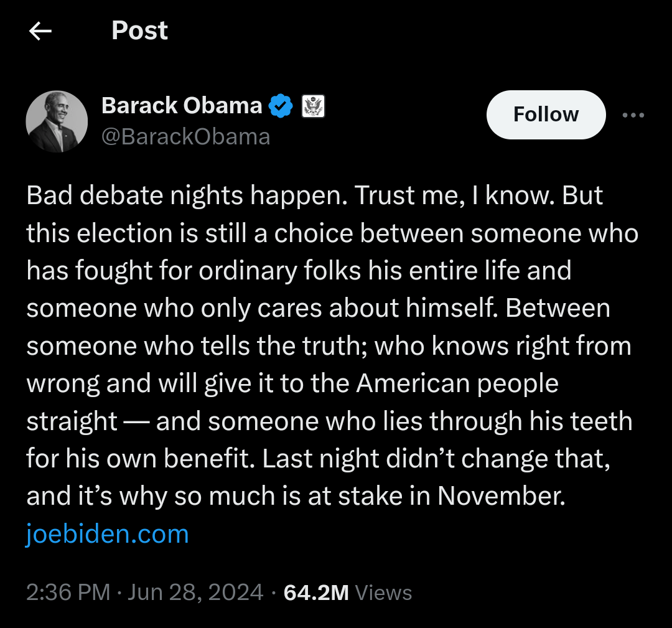Click the Views label beside the count
Image resolution: width=672 pixels, height=628 pixels.
pos(383,593)
